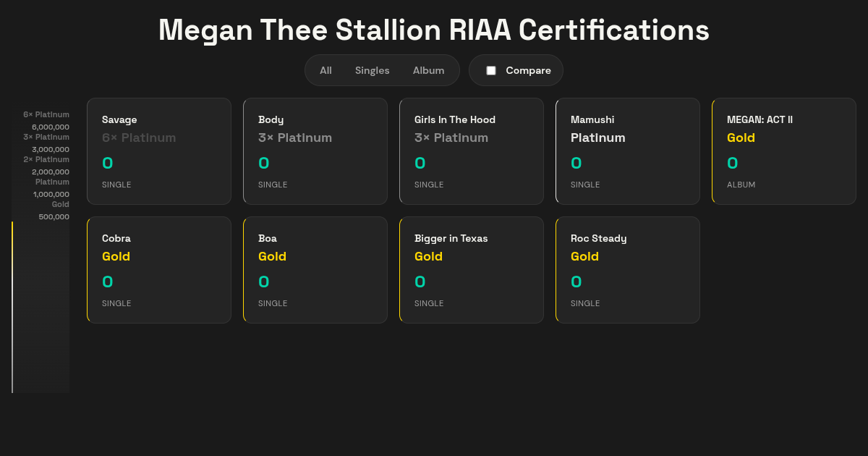
Task: Click the Platinum label on Mamushi card
Action: [598, 138]
